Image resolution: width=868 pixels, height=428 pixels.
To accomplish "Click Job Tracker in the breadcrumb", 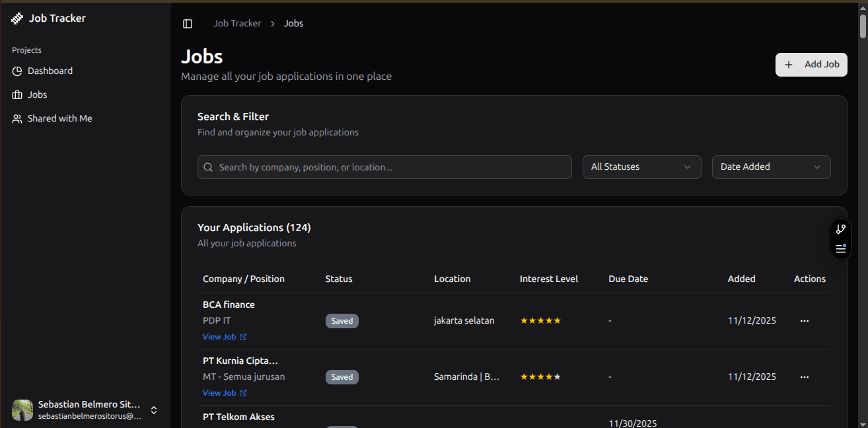I will pos(237,23).
